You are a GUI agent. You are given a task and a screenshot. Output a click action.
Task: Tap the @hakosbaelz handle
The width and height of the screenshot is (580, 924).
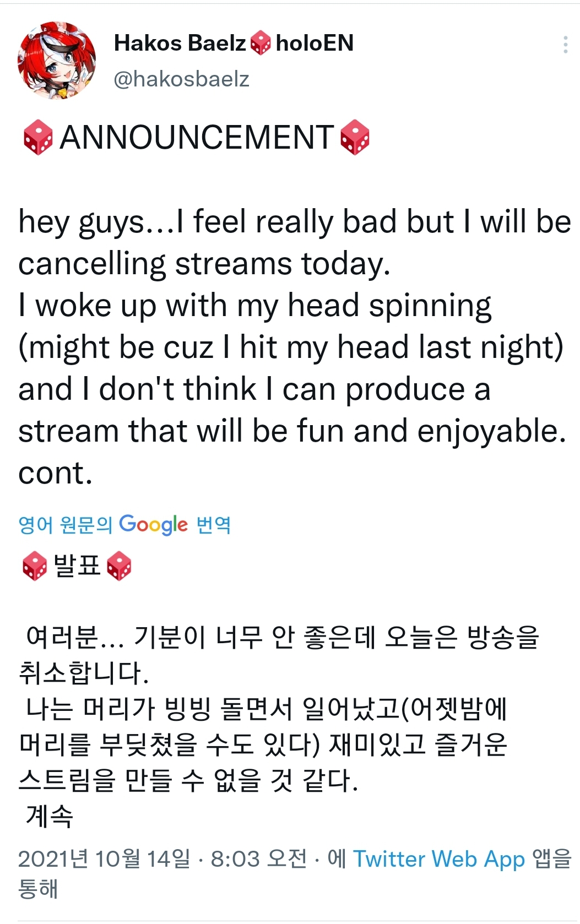click(181, 79)
